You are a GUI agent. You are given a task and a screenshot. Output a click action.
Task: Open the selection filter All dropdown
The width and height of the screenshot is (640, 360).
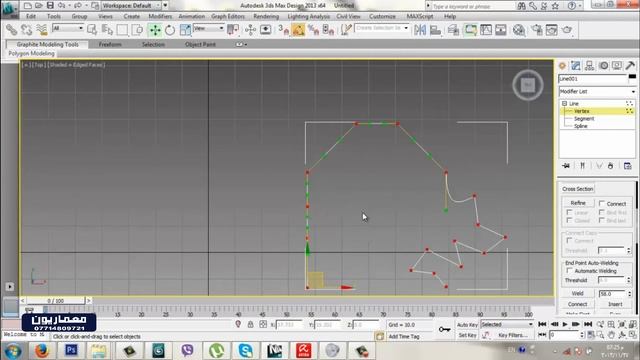click(x=68, y=28)
